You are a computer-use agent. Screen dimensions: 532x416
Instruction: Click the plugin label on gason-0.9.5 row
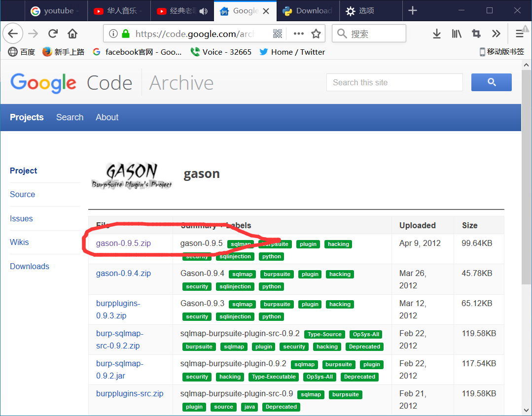pos(308,244)
